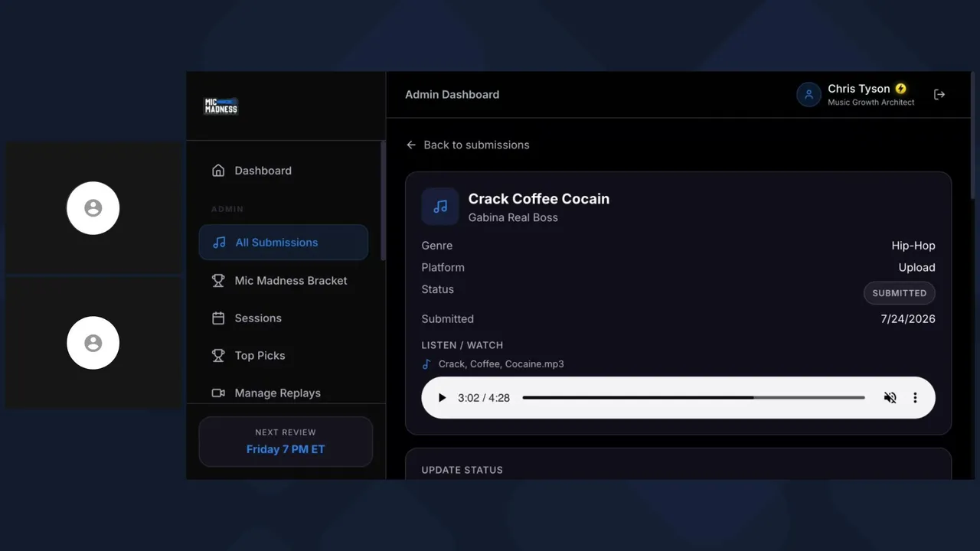Open Manage Replays section
Viewport: 980px width, 551px height.
pyautogui.click(x=283, y=393)
